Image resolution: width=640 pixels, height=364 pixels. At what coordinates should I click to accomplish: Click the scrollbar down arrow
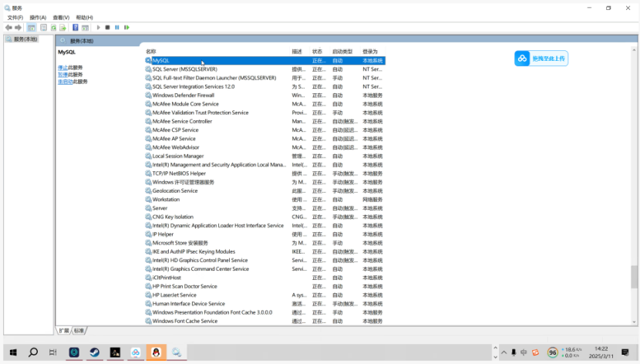pos(634,322)
